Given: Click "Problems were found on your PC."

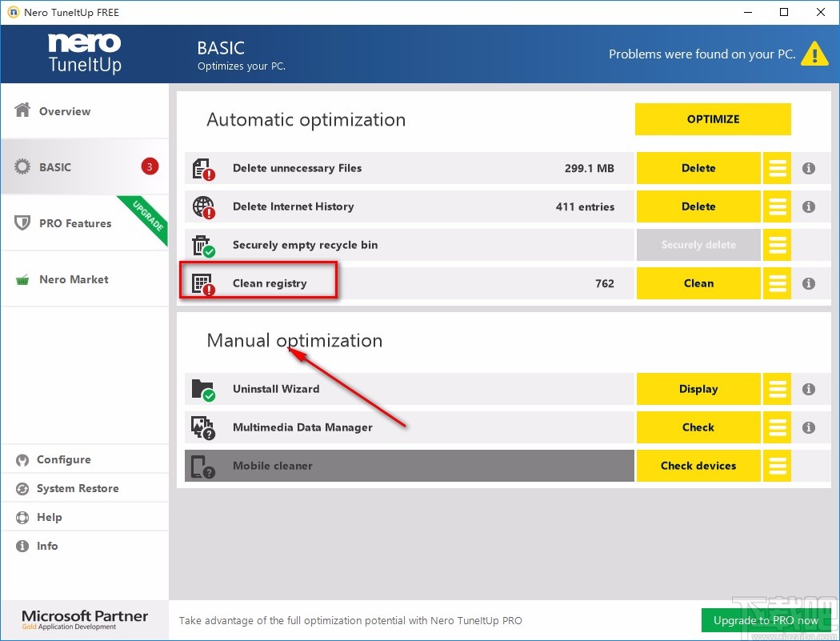Looking at the screenshot, I should click(x=702, y=54).
